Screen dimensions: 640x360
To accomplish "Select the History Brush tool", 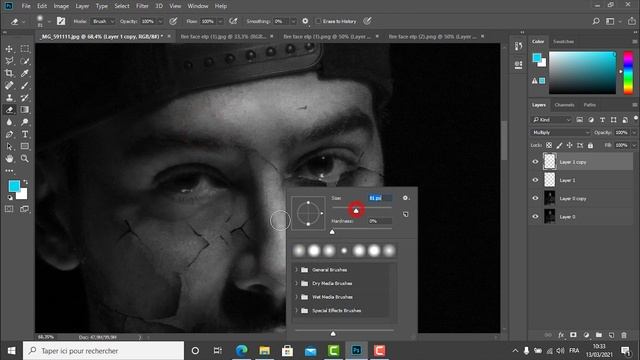I will (x=24, y=98).
